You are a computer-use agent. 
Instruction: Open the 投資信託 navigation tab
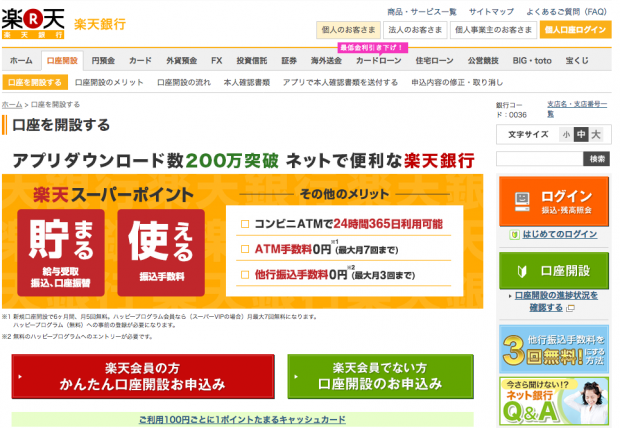tap(252, 61)
